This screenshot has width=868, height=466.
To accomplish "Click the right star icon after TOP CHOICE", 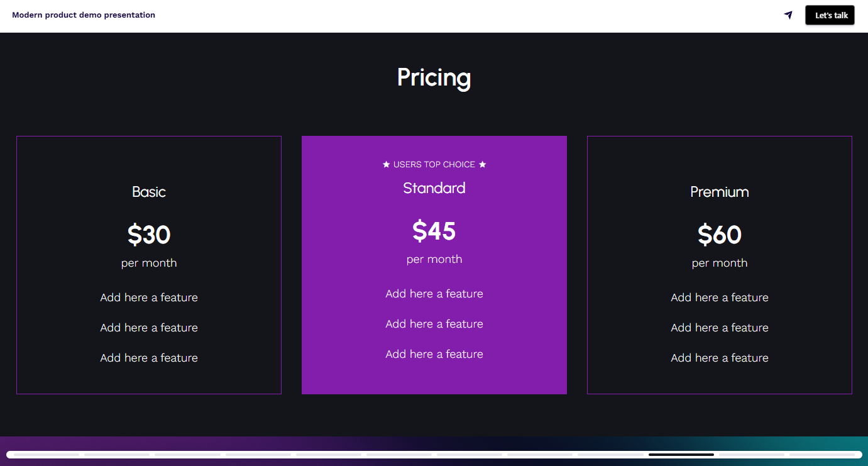I will tap(483, 164).
